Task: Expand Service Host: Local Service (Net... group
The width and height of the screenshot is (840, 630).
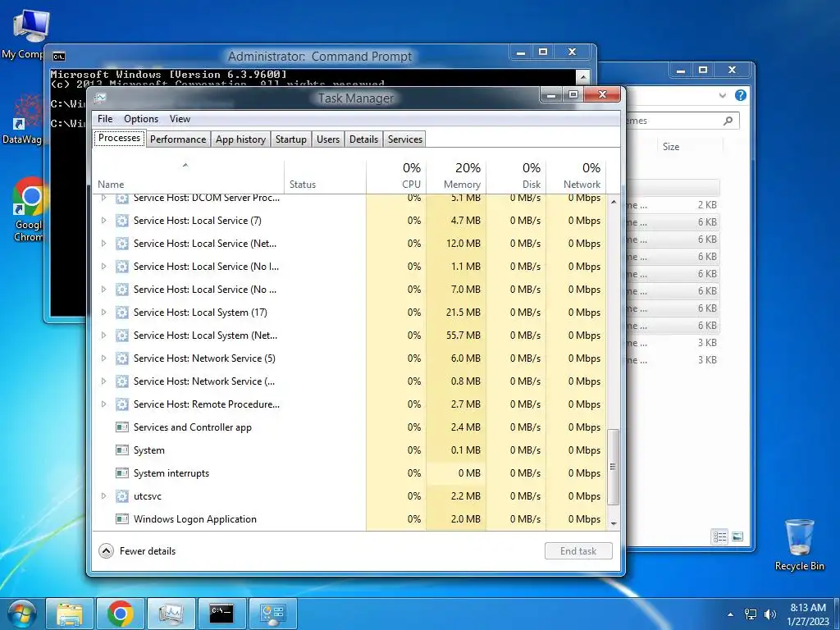Action: [104, 243]
